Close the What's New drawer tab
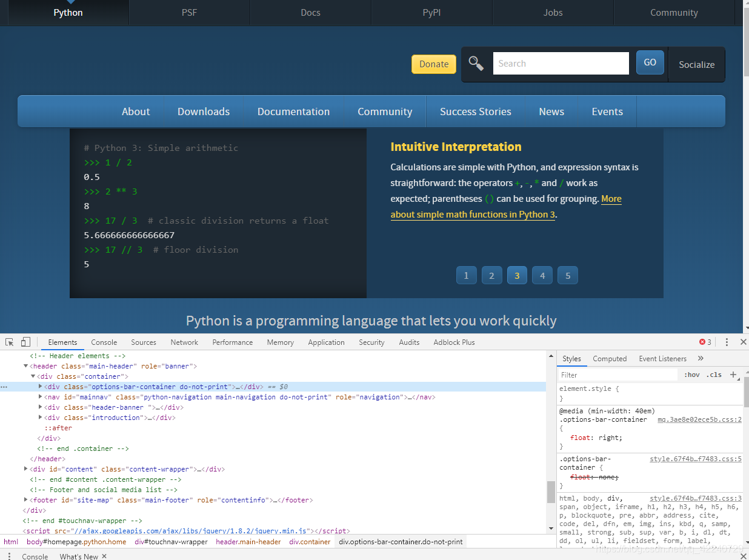Screen dimensions: 749x560 click(104, 556)
